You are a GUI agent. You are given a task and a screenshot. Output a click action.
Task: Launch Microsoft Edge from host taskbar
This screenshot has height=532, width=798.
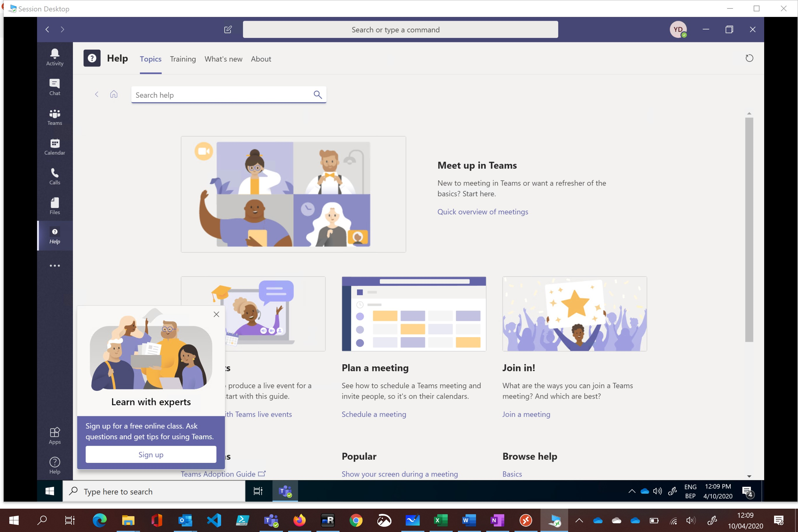(x=100, y=520)
